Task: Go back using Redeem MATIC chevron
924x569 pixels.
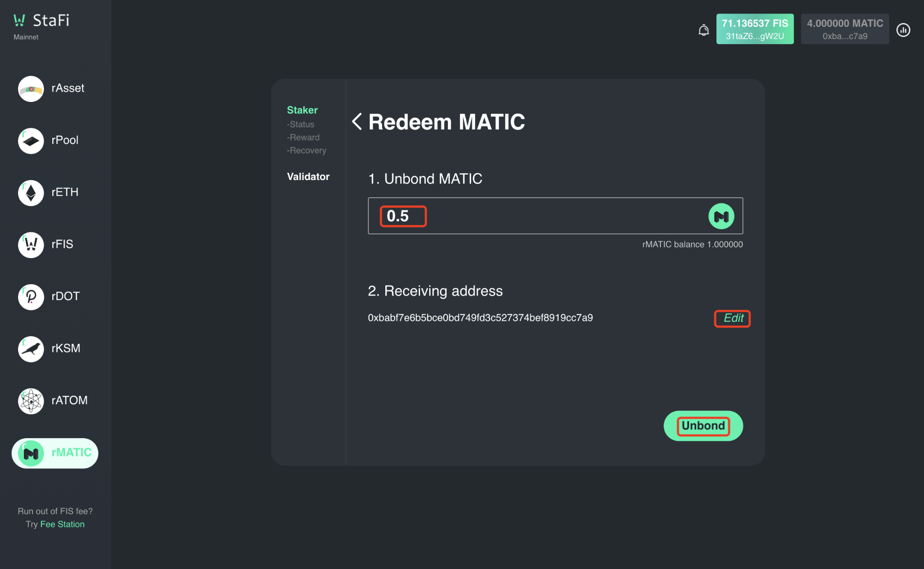Action: click(x=357, y=121)
